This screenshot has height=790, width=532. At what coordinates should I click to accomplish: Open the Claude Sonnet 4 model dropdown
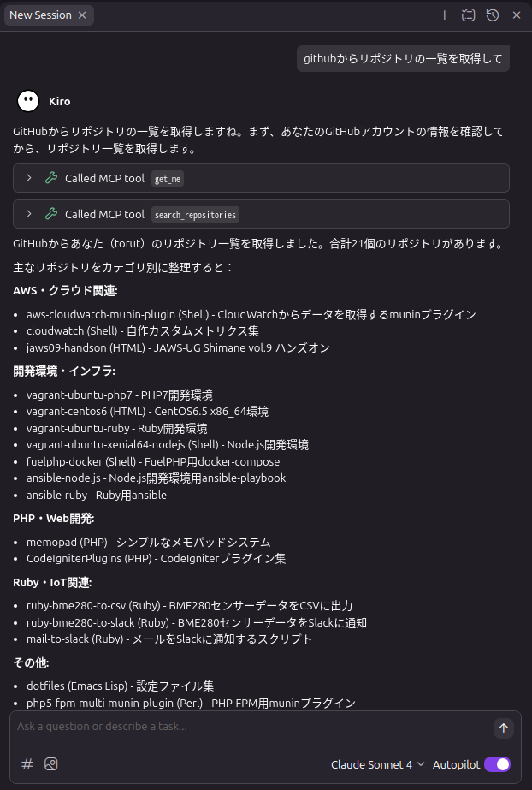pyautogui.click(x=378, y=764)
